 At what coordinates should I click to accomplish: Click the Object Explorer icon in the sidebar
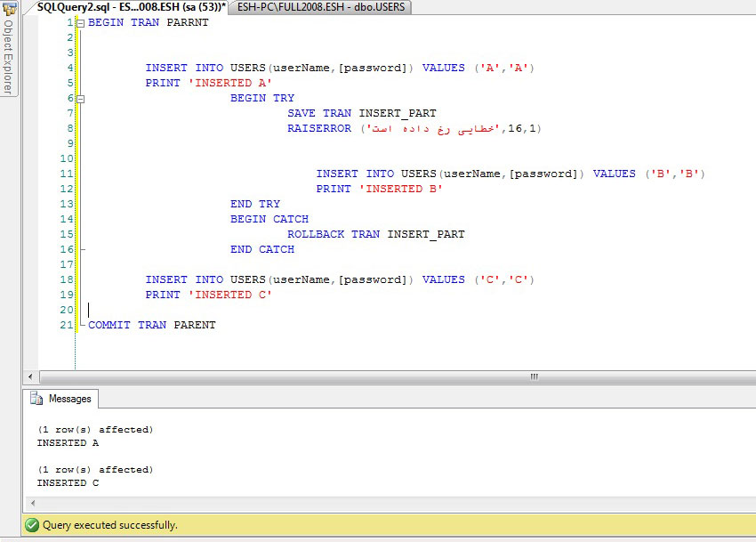click(x=9, y=9)
